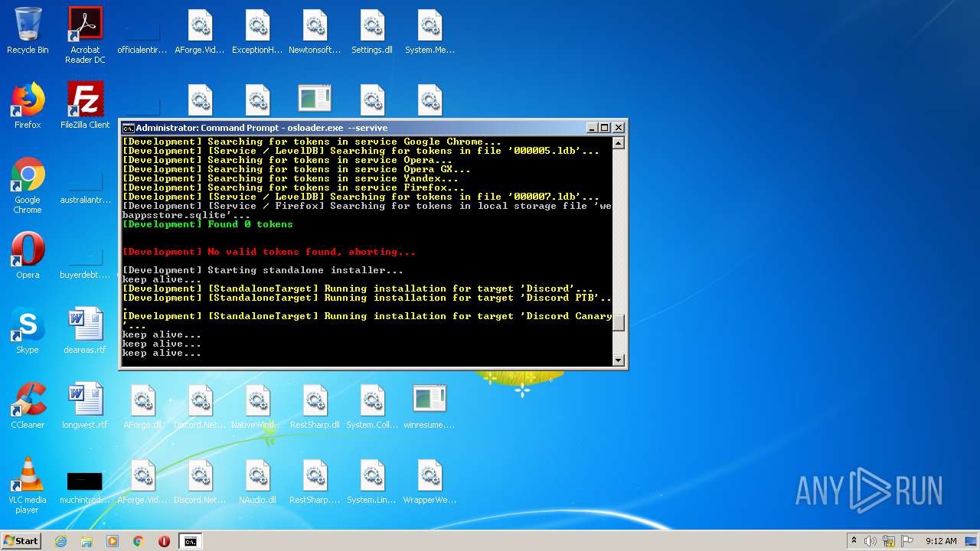
Task: Launch FileZilla Client shortcut
Action: pos(85,106)
